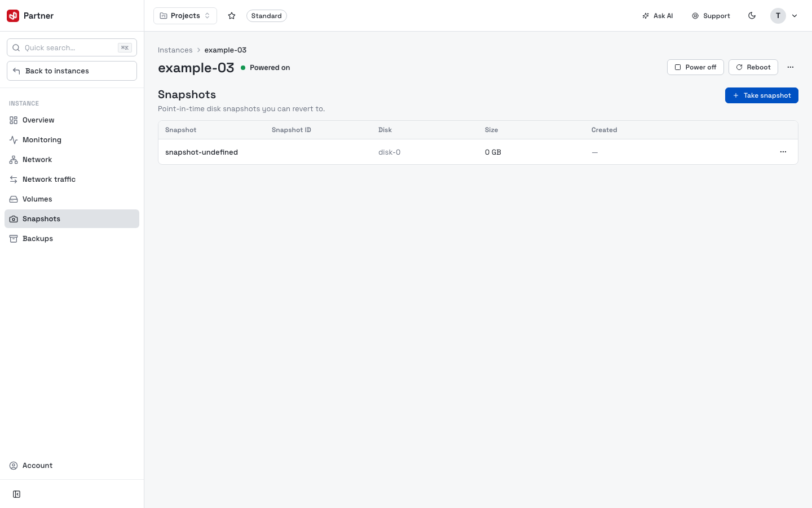Power off the instance
Image resolution: width=812 pixels, height=508 pixels.
pyautogui.click(x=695, y=67)
